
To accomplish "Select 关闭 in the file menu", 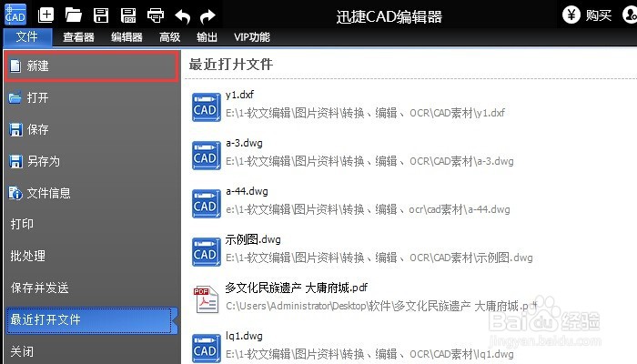I will 92,351.
